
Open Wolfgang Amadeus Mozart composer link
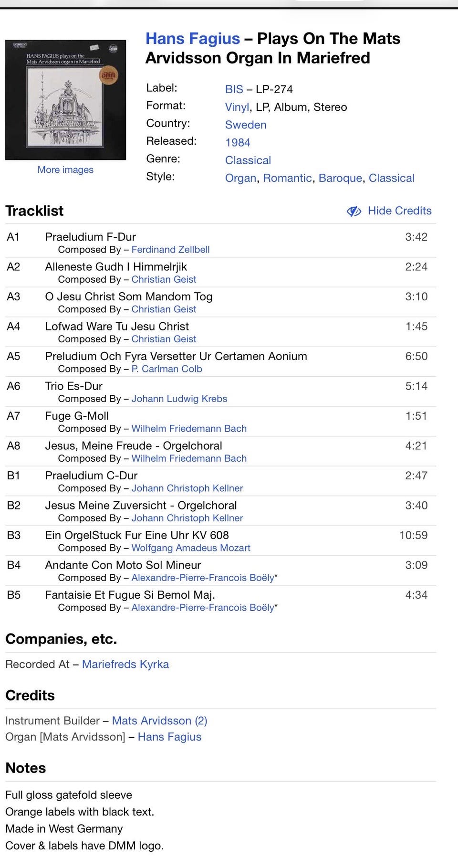[x=191, y=548]
